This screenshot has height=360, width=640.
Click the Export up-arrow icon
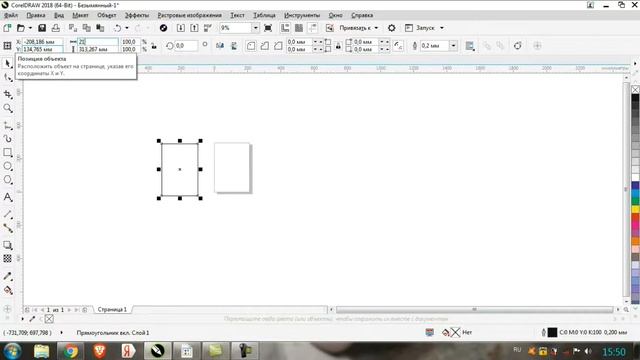(194, 28)
